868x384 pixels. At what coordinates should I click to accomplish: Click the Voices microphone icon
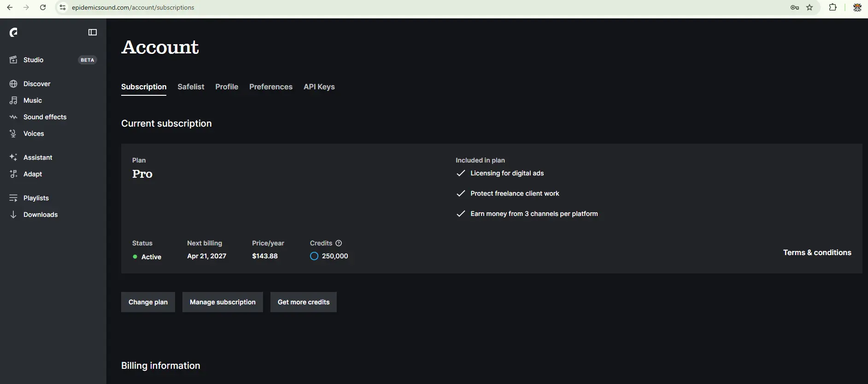tap(13, 134)
